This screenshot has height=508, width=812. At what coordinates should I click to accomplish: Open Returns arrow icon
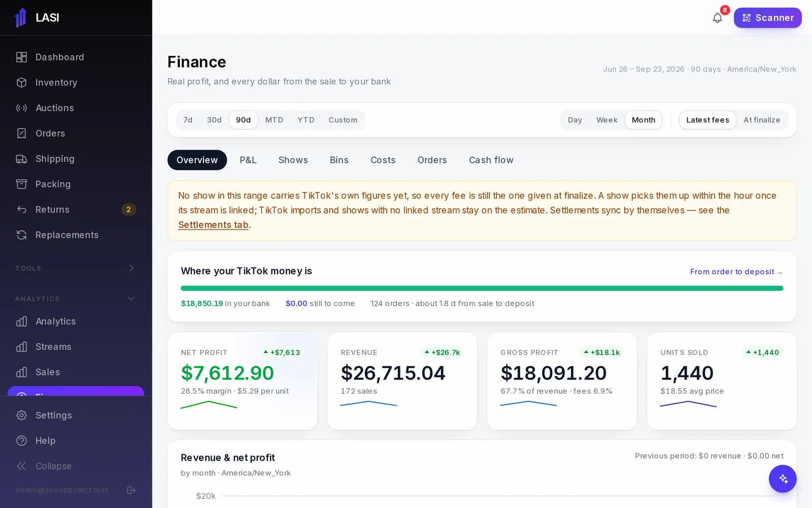pyautogui.click(x=21, y=210)
